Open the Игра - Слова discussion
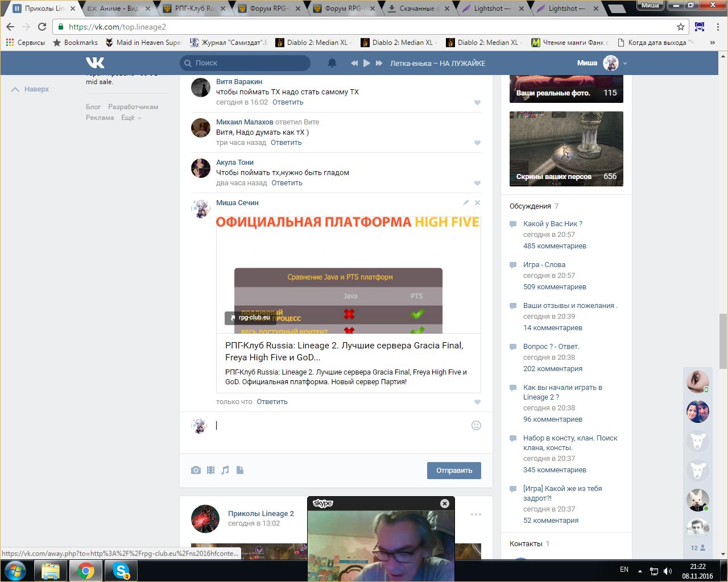The image size is (728, 582). pos(544,265)
